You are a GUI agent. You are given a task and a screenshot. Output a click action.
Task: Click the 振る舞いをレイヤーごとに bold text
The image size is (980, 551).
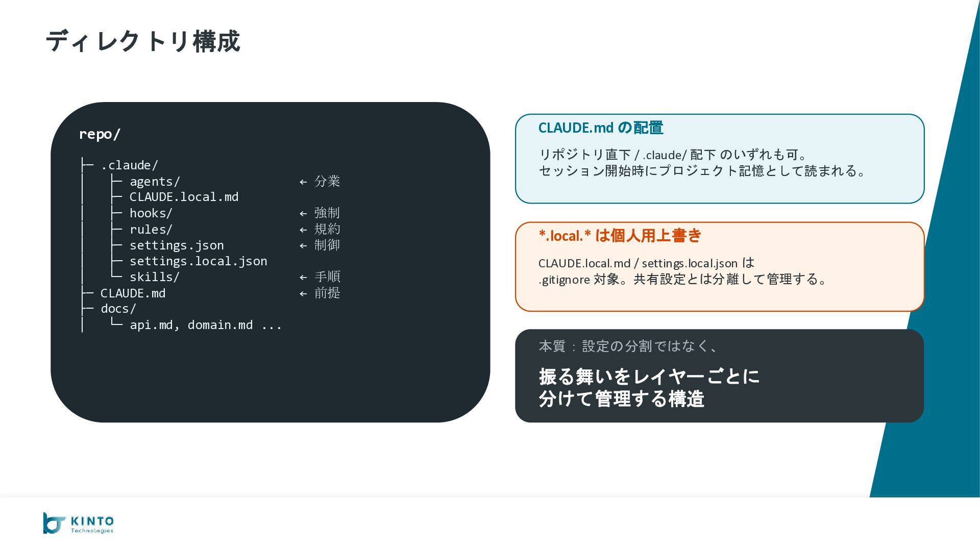649,377
